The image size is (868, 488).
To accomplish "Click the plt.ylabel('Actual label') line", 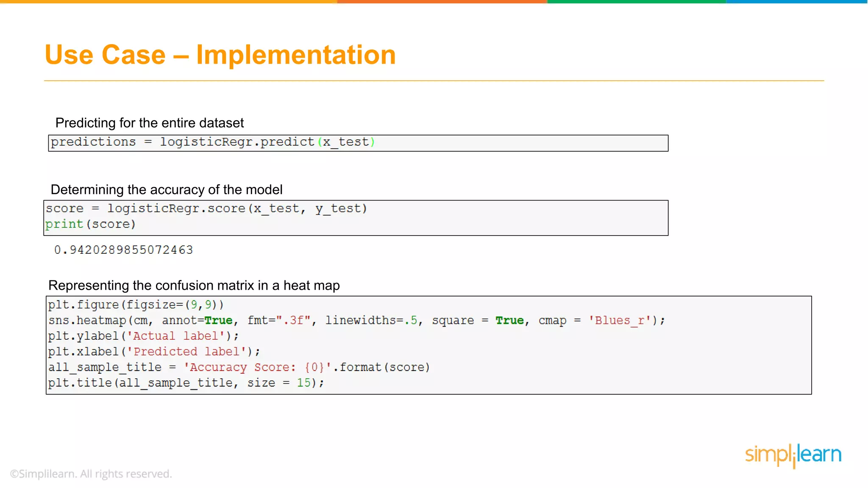I will 144,336.
